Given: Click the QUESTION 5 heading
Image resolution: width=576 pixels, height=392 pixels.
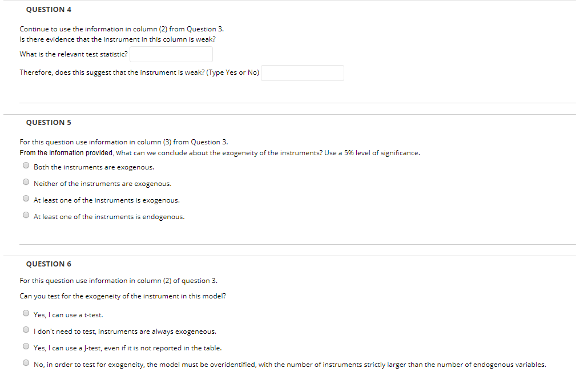Looking at the screenshot, I should 49,122.
